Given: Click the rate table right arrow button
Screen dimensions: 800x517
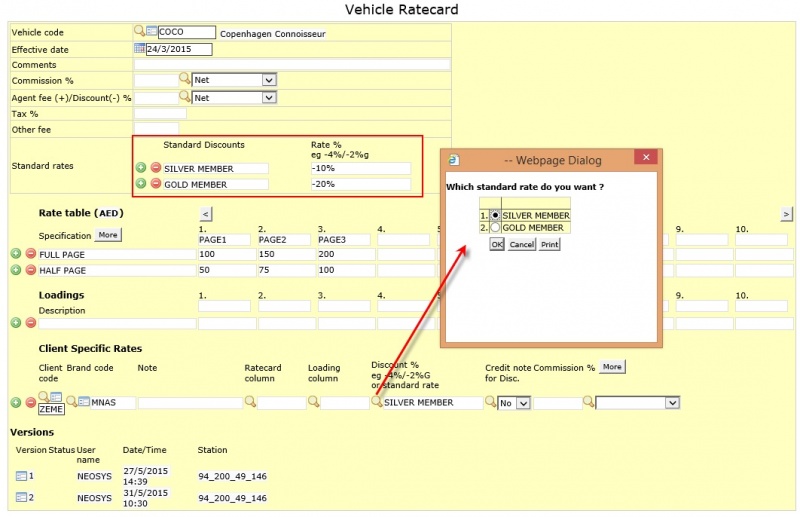Looking at the screenshot, I should coord(786,214).
